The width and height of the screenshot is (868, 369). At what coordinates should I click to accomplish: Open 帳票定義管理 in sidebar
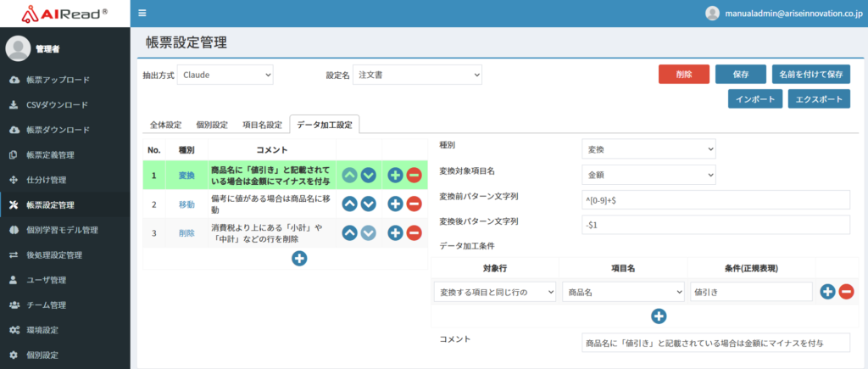(64, 155)
